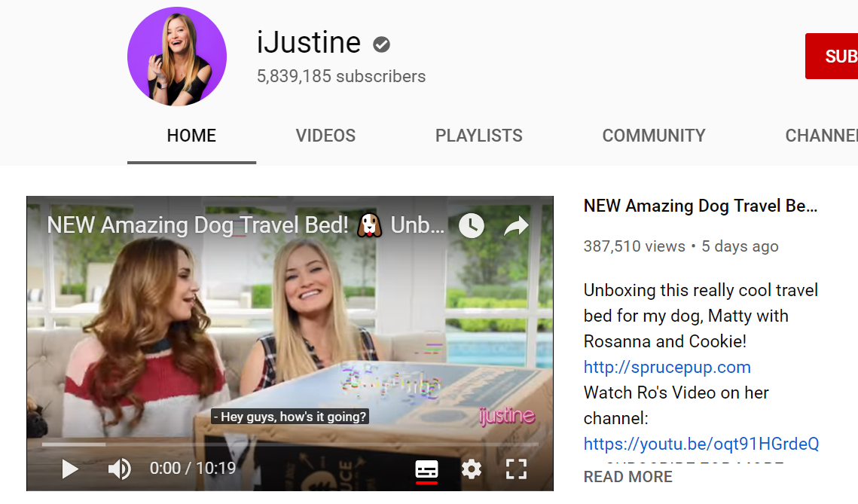The image size is (858, 504).
Task: Click the video time display 0:00 / 10:19
Action: 193,469
